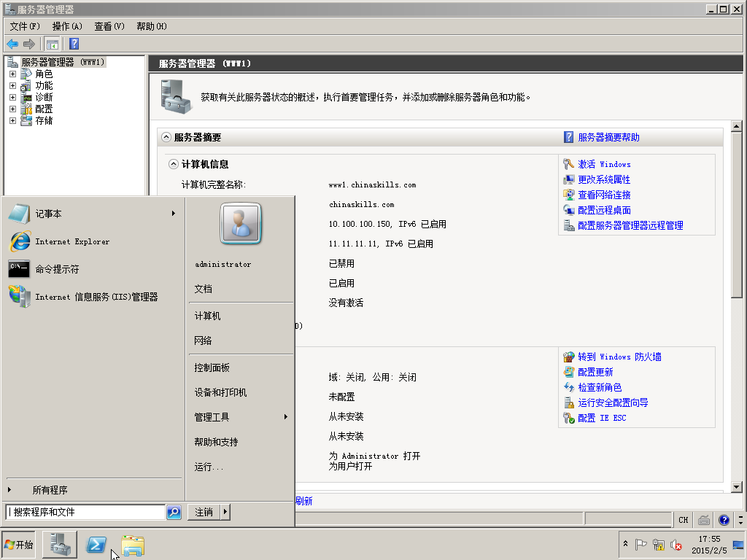
Task: Expand the 角色 tree node
Action: [13, 74]
